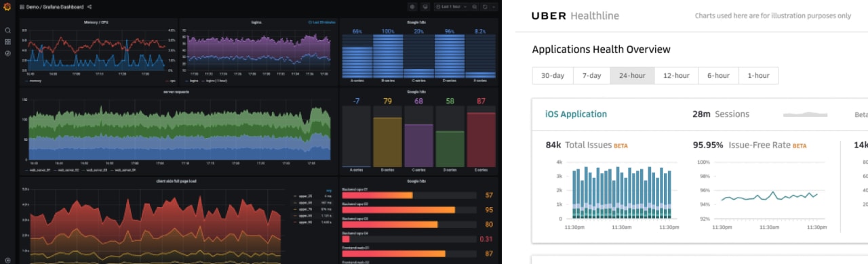
Task: Open the dashboards grid icon in sidebar
Action: tap(7, 41)
